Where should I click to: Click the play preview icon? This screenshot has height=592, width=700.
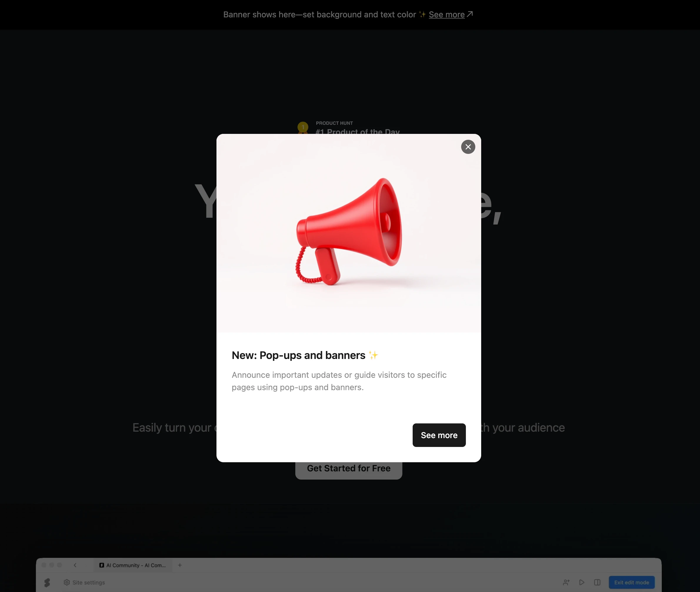(x=581, y=582)
